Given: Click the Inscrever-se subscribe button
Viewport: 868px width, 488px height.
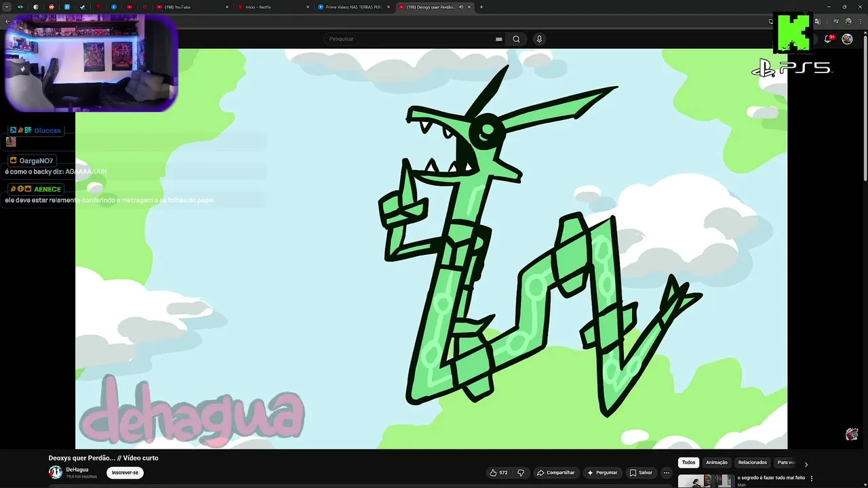Looking at the screenshot, I should 125,472.
